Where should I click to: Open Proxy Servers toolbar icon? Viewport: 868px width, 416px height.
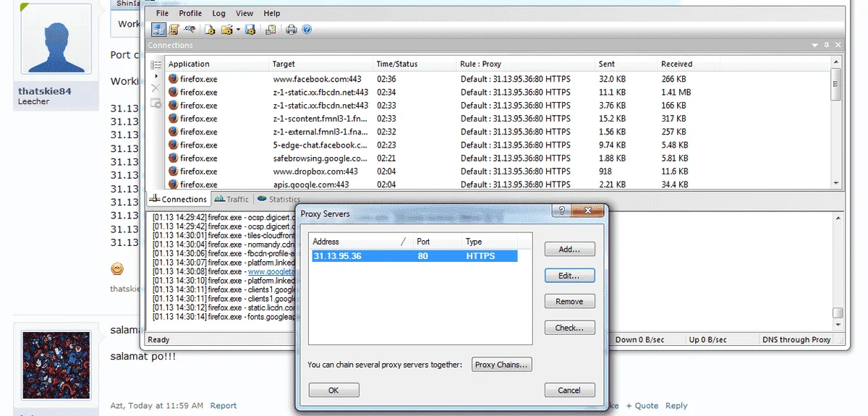click(158, 29)
